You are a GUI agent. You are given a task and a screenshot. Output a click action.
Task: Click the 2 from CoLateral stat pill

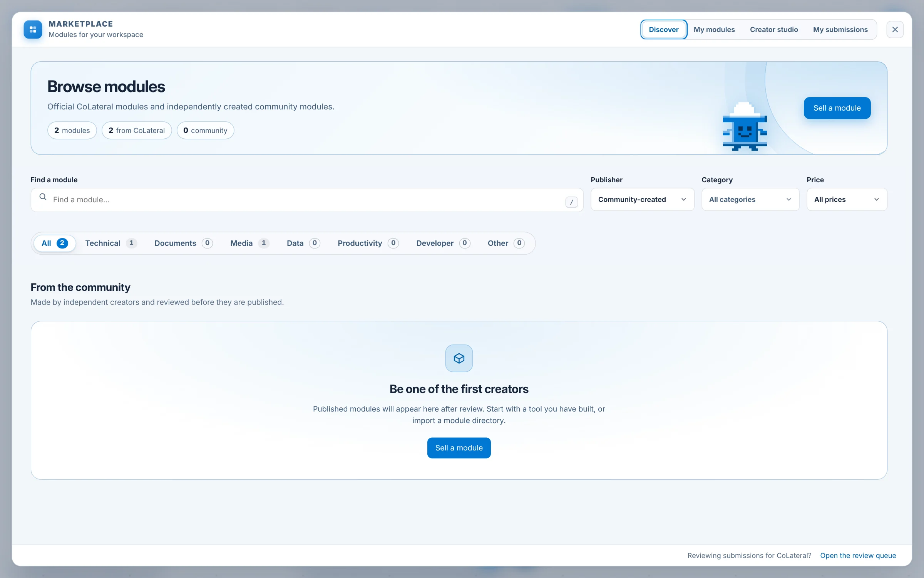coord(137,130)
